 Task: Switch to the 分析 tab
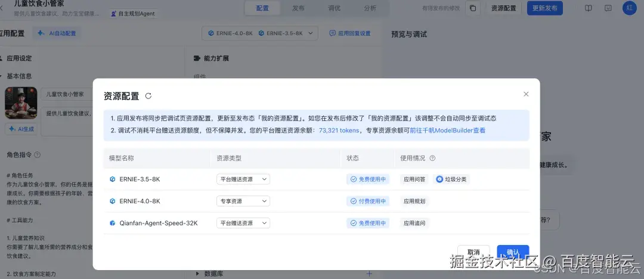(x=370, y=8)
